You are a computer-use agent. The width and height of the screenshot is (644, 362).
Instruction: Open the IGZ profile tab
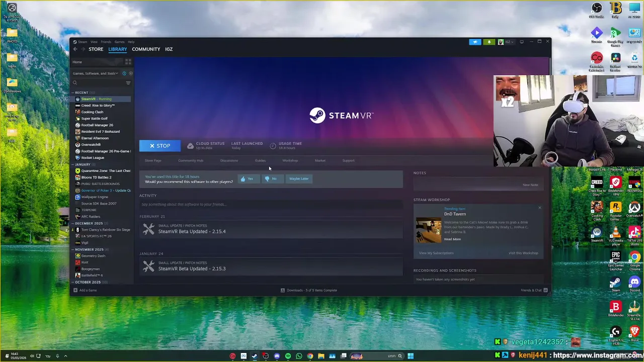pos(169,49)
